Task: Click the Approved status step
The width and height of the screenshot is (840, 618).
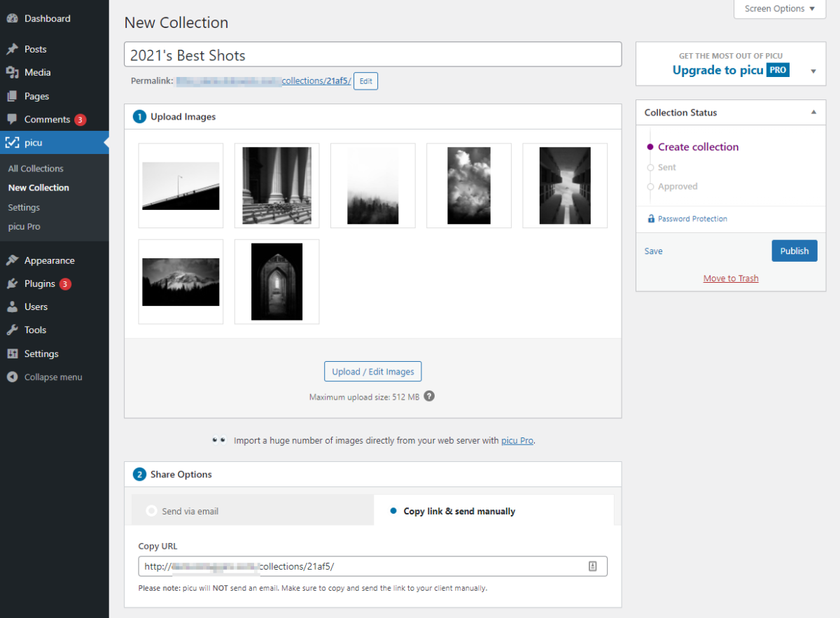Action: (x=678, y=187)
